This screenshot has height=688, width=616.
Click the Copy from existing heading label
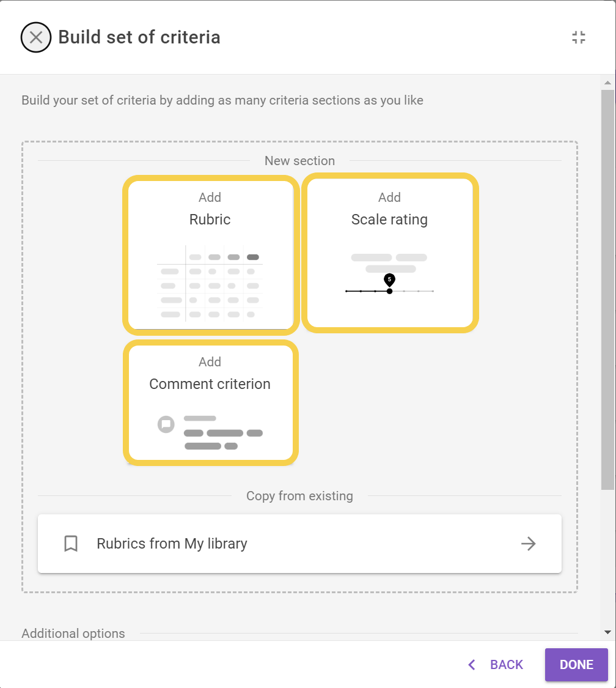click(299, 496)
